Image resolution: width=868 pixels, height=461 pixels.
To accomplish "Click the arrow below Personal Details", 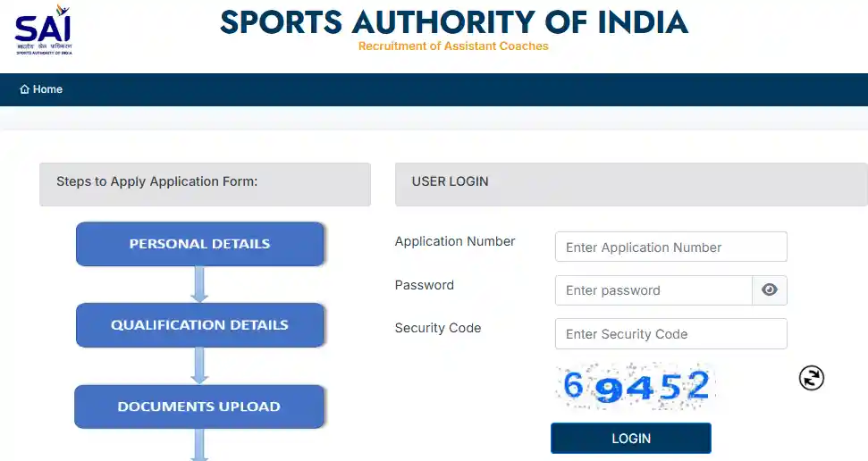I will tap(200, 284).
